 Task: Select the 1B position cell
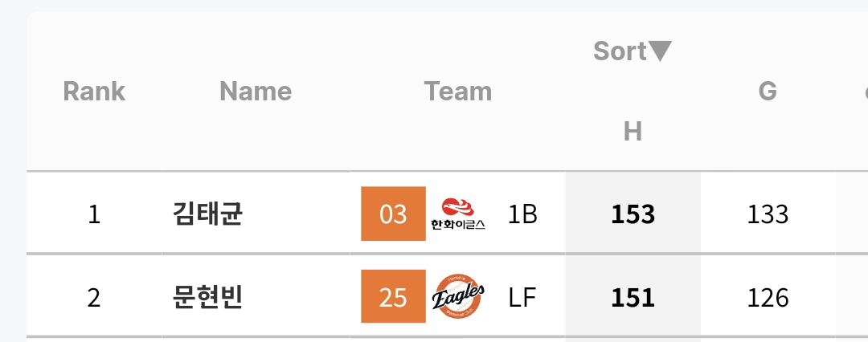[522, 214]
